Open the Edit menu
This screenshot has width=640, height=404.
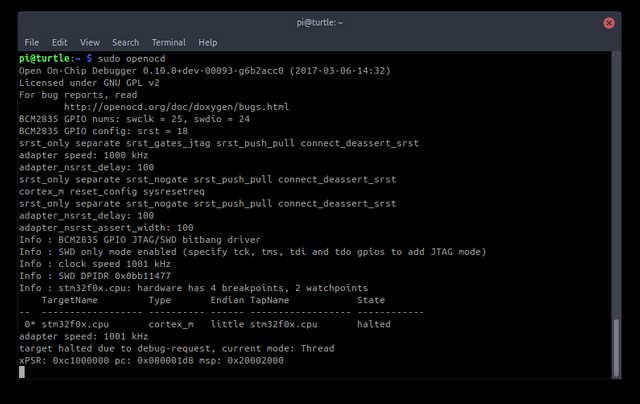(60, 42)
